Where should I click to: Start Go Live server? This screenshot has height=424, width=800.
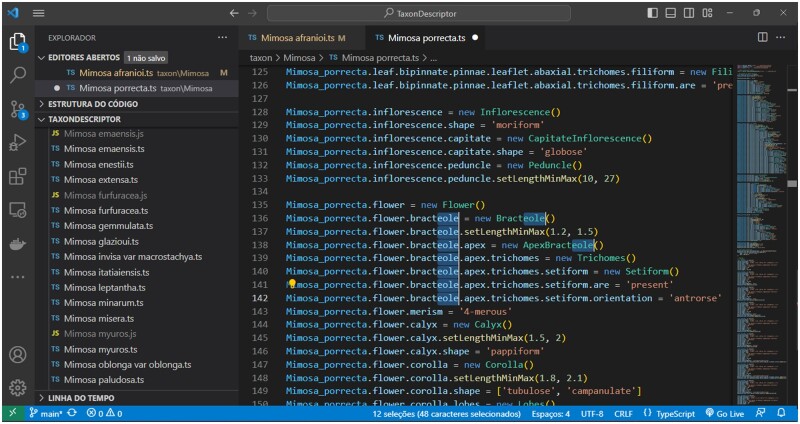point(725,414)
